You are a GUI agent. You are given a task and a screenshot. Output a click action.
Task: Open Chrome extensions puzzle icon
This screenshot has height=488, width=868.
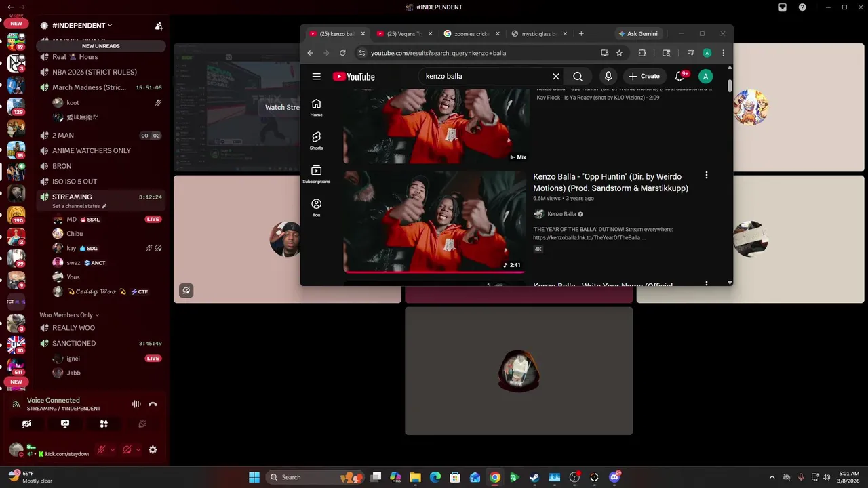click(x=642, y=53)
